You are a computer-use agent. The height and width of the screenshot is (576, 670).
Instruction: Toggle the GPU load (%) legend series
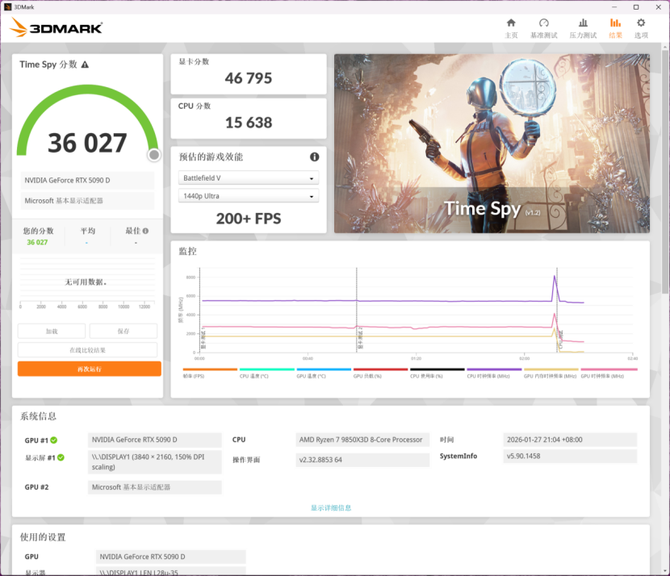(x=366, y=372)
